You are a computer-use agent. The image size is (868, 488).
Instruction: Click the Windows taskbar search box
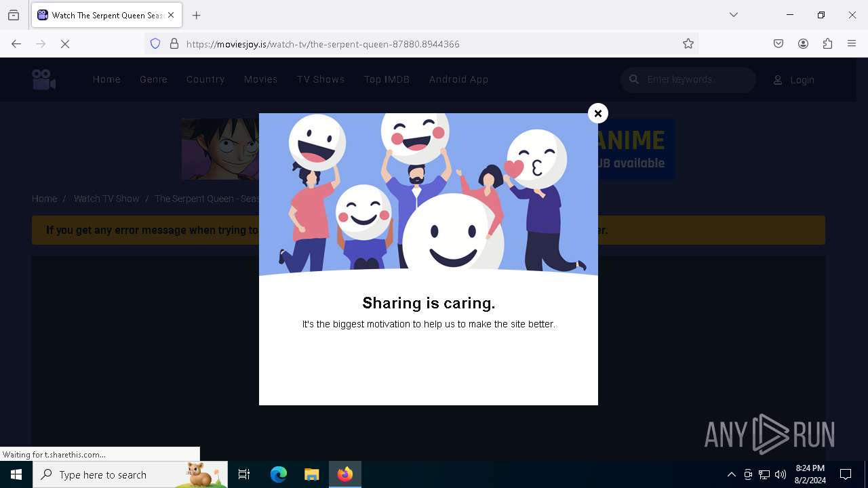click(x=130, y=474)
